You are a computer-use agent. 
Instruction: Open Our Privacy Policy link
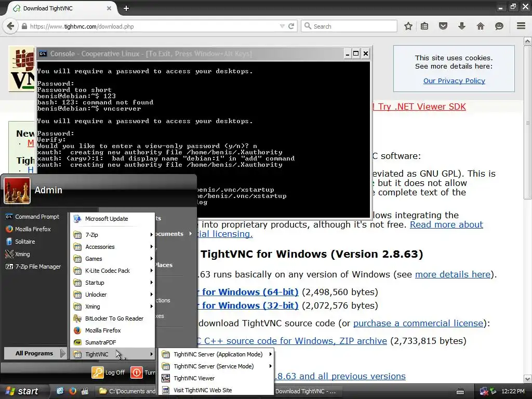pos(454,81)
